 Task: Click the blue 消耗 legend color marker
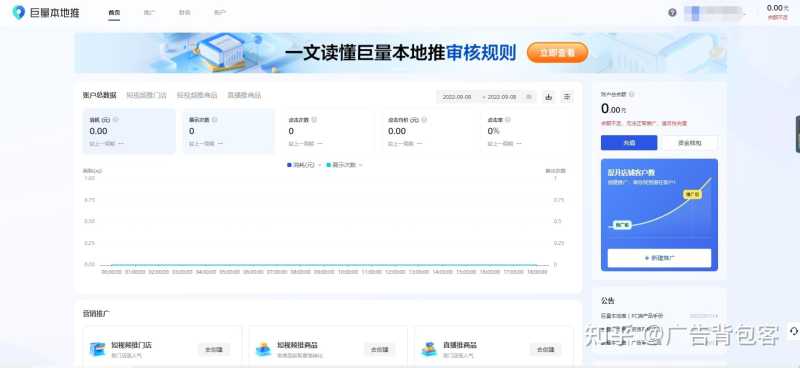click(290, 165)
